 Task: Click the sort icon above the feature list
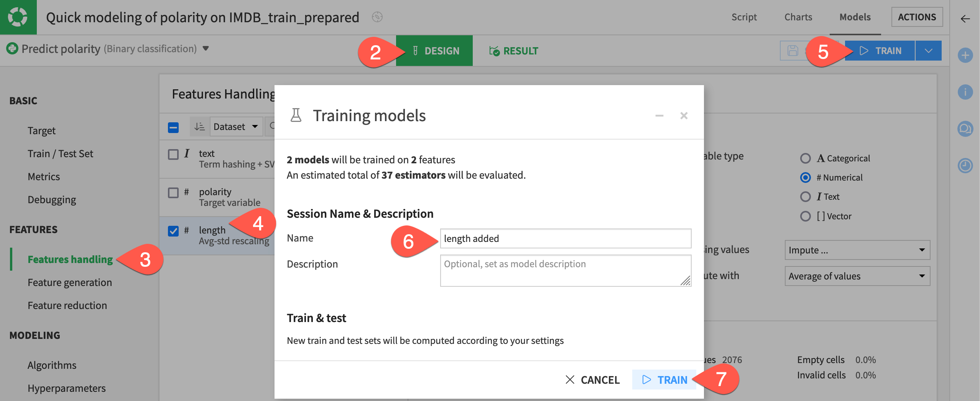pos(199,127)
